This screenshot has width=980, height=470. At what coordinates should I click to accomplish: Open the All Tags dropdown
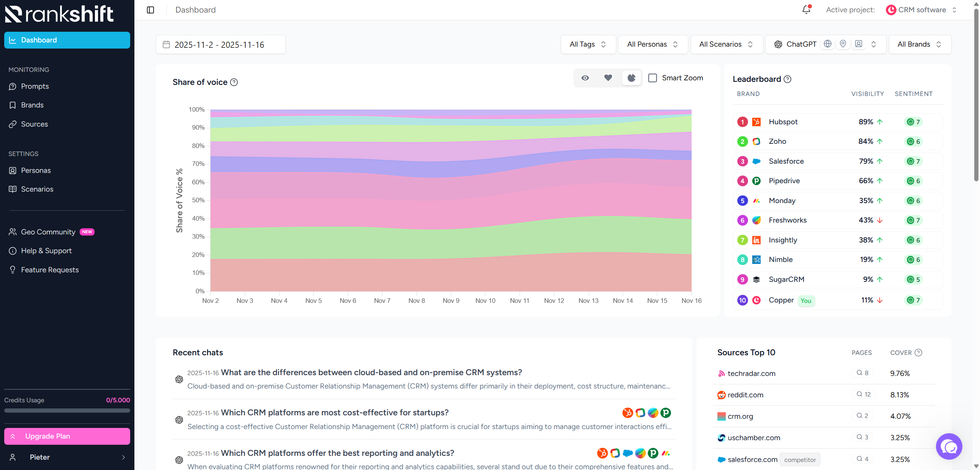point(588,44)
